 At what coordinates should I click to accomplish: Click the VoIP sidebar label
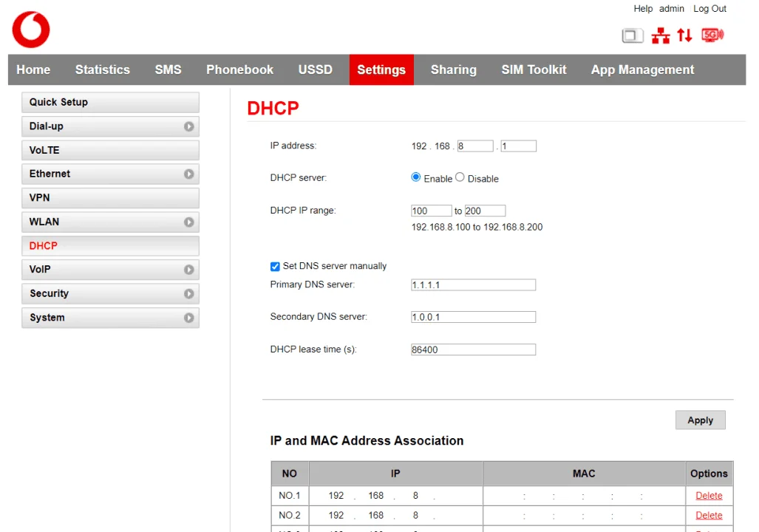point(40,270)
